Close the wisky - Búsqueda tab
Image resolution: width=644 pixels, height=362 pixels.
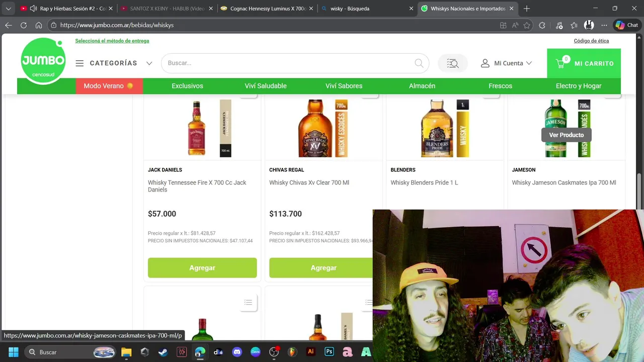pyautogui.click(x=411, y=9)
